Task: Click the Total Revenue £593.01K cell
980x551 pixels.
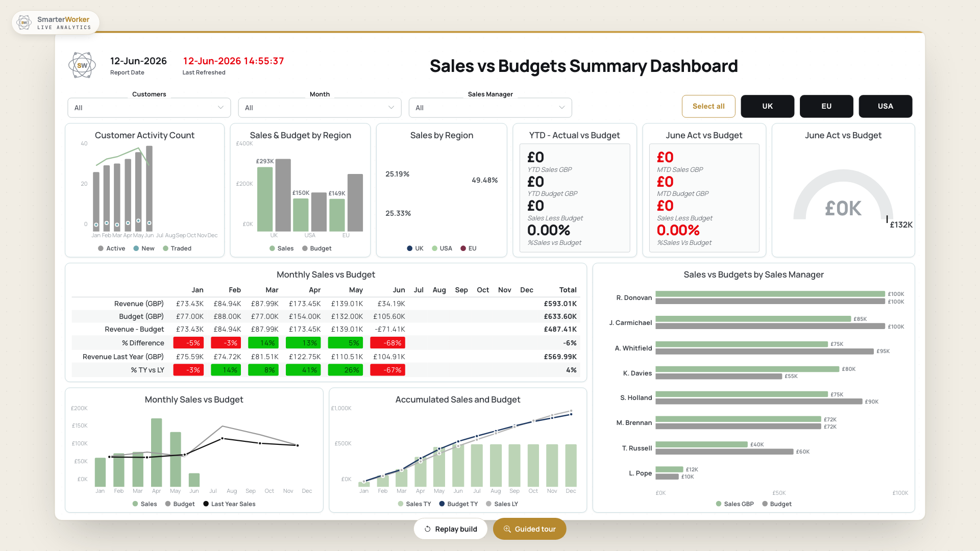Action: point(560,304)
